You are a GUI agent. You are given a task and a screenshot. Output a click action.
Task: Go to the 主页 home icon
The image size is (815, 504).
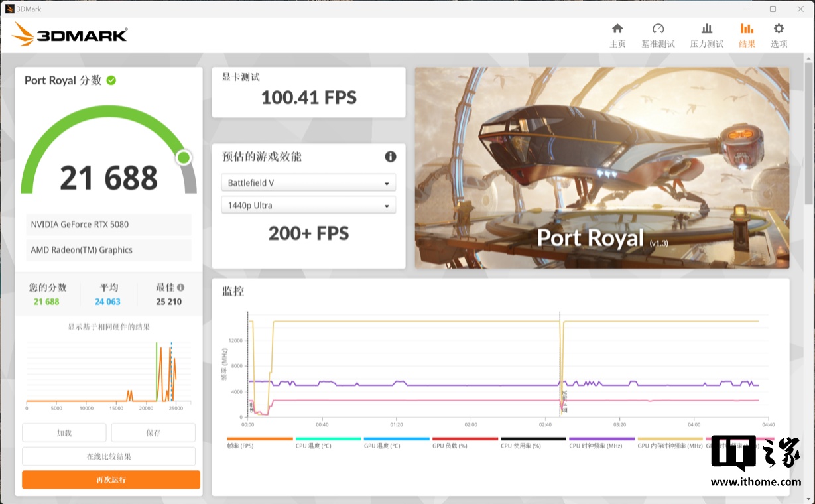(x=617, y=29)
